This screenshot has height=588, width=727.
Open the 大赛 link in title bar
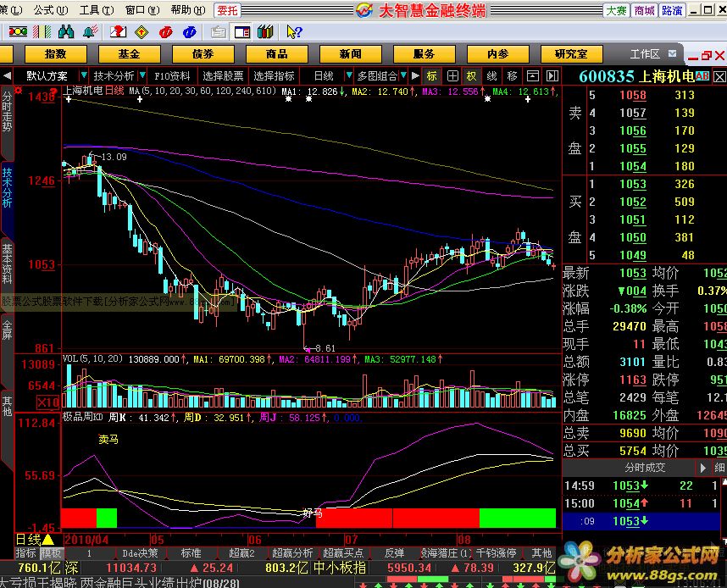[x=616, y=10]
